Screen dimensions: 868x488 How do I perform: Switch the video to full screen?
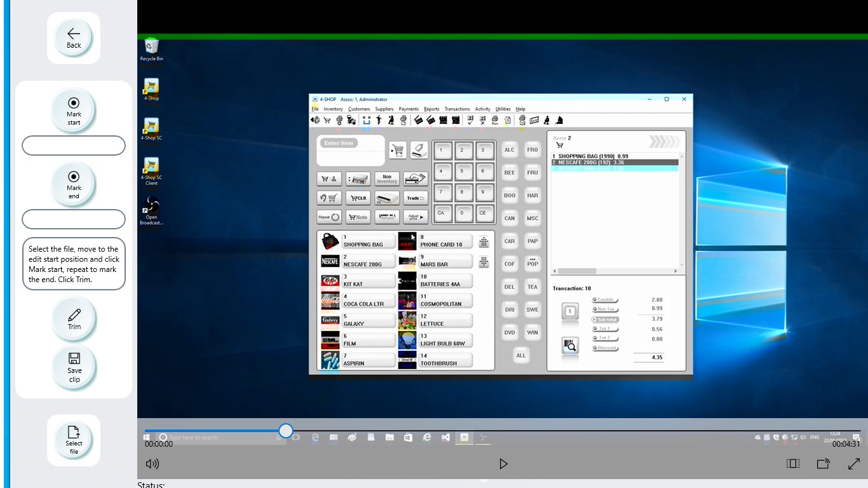pos(854,464)
